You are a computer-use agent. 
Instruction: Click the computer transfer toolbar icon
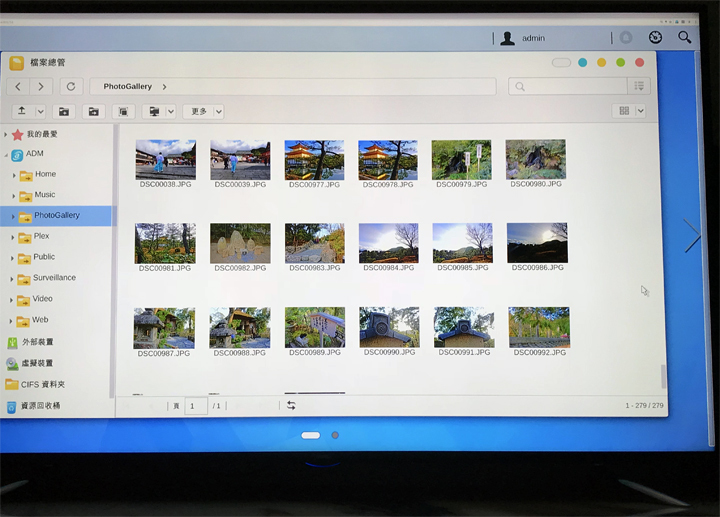pyautogui.click(x=154, y=112)
